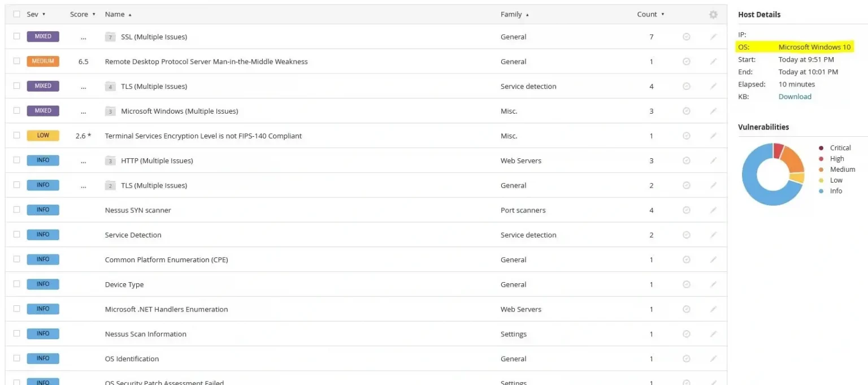Edit the Remote Desktop Protocol weakness row

(x=713, y=62)
